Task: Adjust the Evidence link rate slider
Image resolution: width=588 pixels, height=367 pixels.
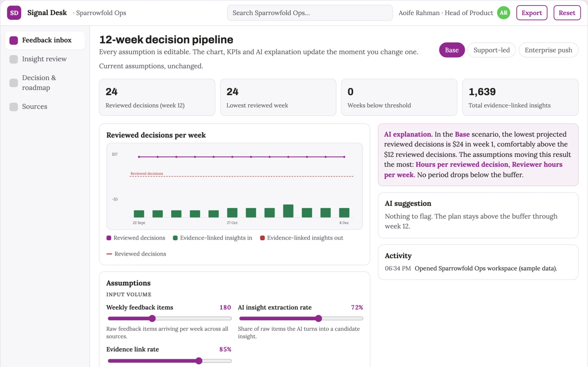Action: tap(169, 361)
